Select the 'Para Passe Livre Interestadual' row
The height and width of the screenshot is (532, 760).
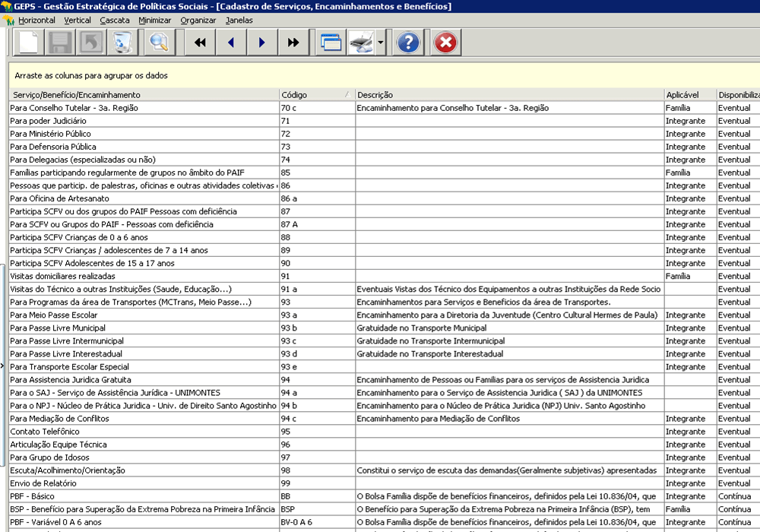(x=385, y=353)
